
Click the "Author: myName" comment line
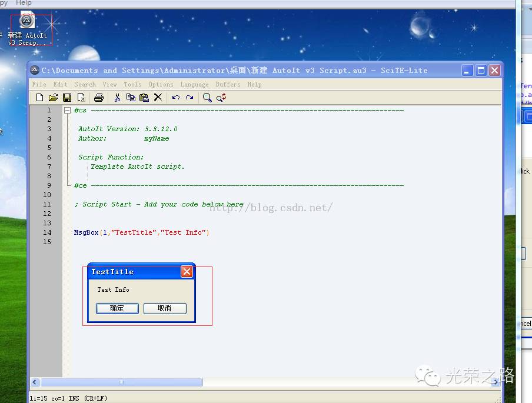(124, 138)
